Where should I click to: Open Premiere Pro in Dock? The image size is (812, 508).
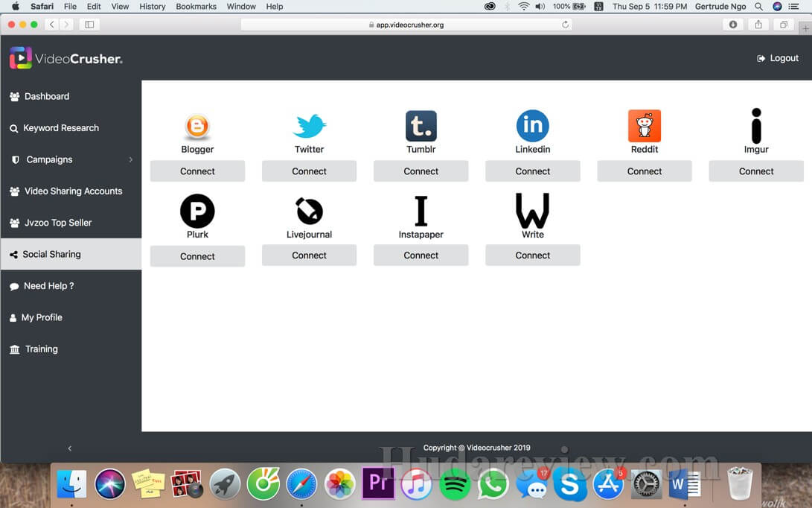pyautogui.click(x=378, y=483)
